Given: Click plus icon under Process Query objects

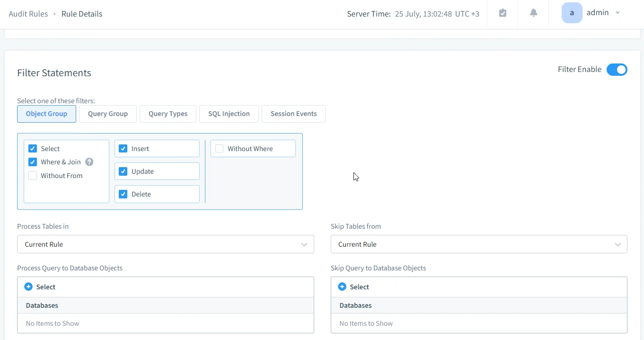Looking at the screenshot, I should [x=28, y=287].
